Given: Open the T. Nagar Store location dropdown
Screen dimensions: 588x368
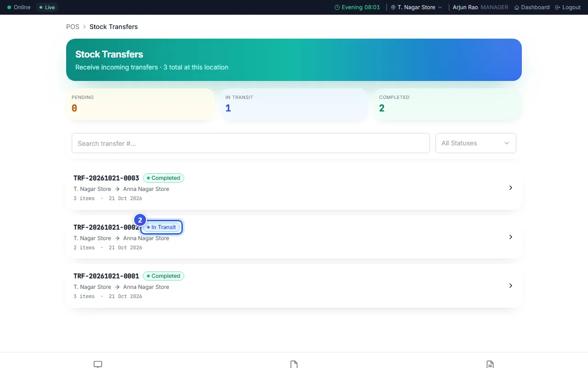Looking at the screenshot, I should (416, 7).
